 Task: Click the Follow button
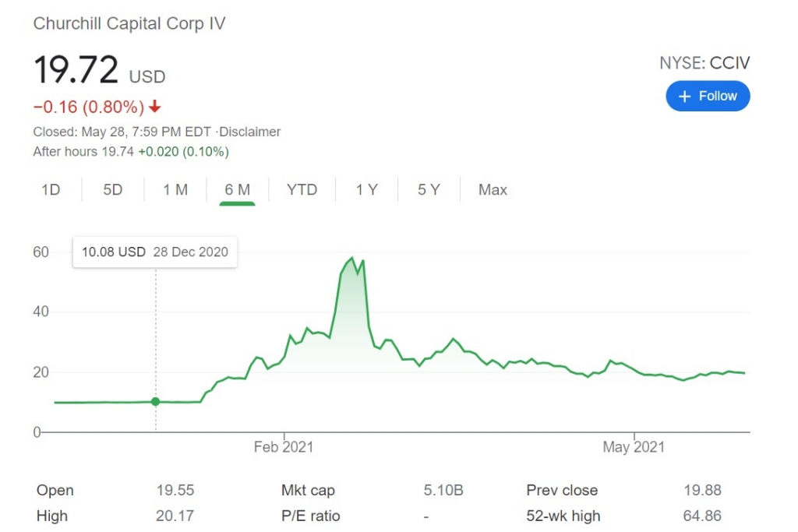tap(708, 96)
